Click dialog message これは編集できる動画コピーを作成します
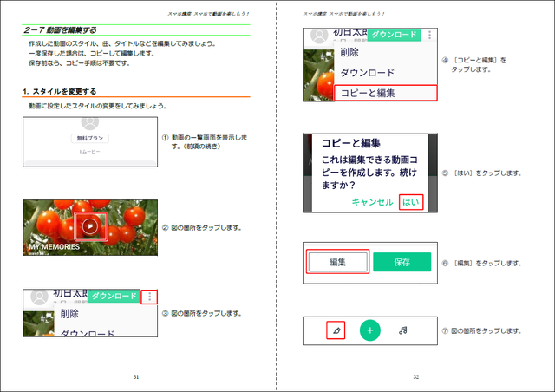Screen dimensions: 555x392 click(x=369, y=173)
